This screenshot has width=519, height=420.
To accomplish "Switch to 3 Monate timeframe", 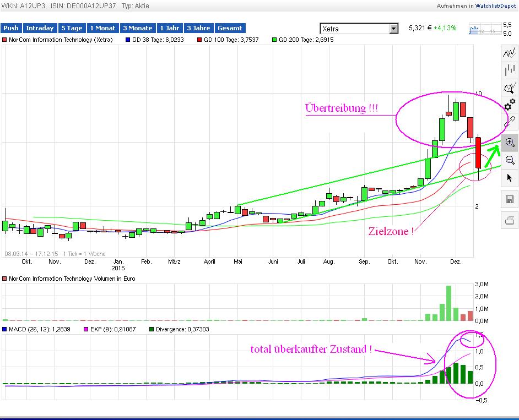I will (x=138, y=28).
